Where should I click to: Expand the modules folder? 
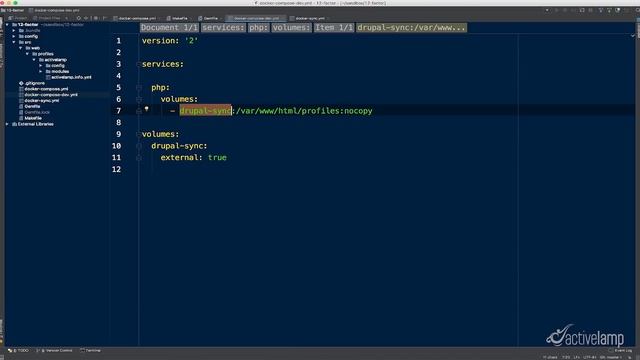[x=40, y=71]
